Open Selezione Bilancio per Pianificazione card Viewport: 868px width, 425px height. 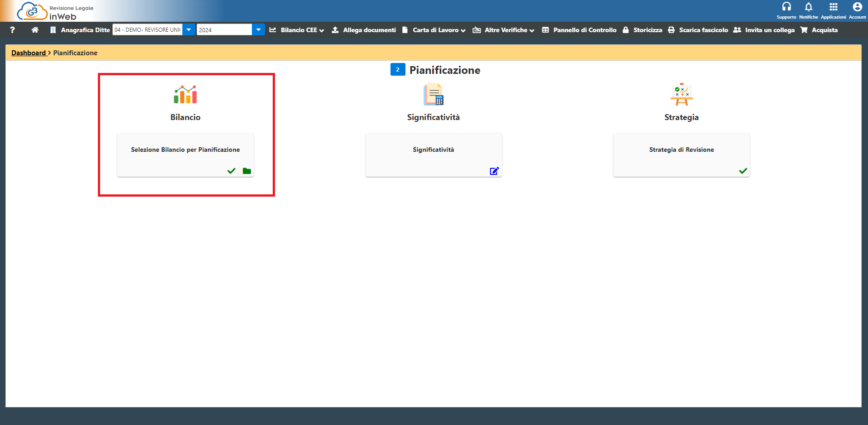[185, 150]
